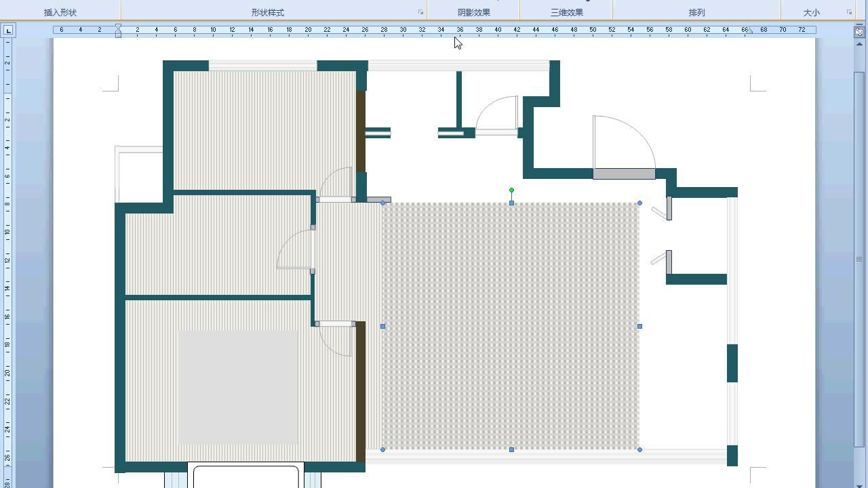The width and height of the screenshot is (868, 488).
Task: Click the 三维效果 group label
Action: [x=566, y=12]
